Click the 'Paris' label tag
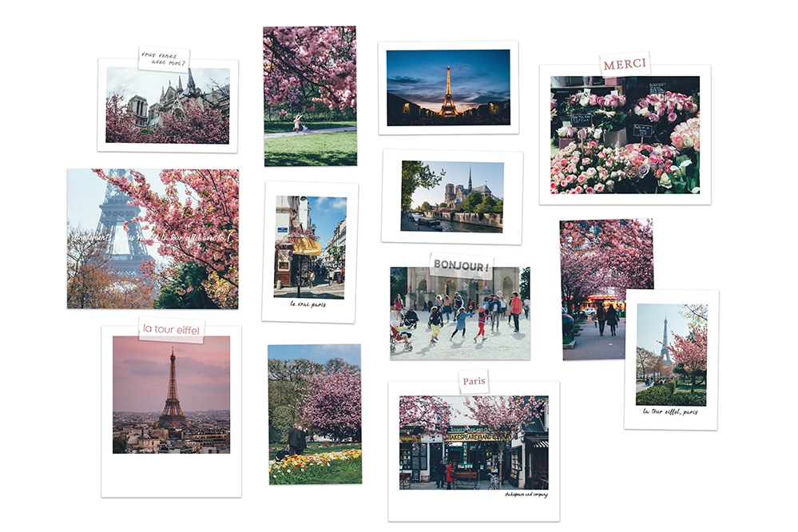The height and width of the screenshot is (532, 798). pos(474,381)
